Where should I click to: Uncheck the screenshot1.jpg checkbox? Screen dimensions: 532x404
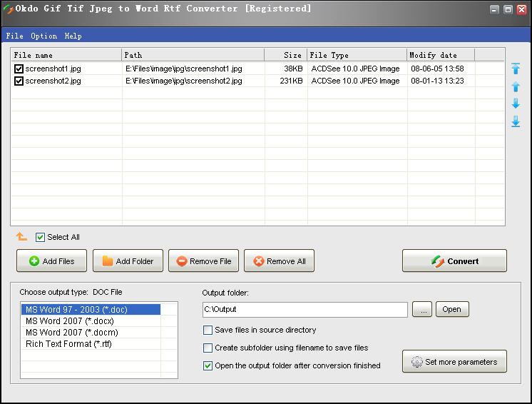click(19, 69)
